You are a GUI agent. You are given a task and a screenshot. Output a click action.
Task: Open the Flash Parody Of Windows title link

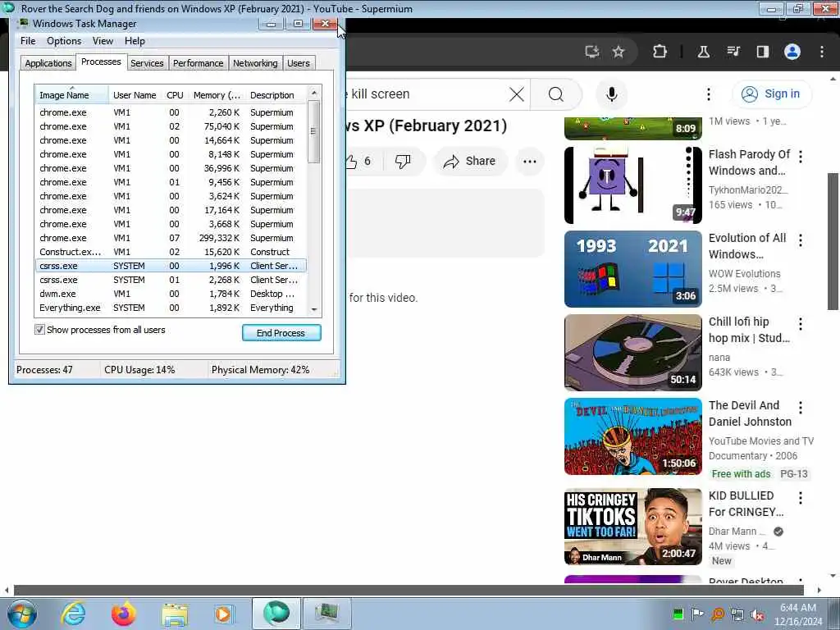click(x=749, y=162)
